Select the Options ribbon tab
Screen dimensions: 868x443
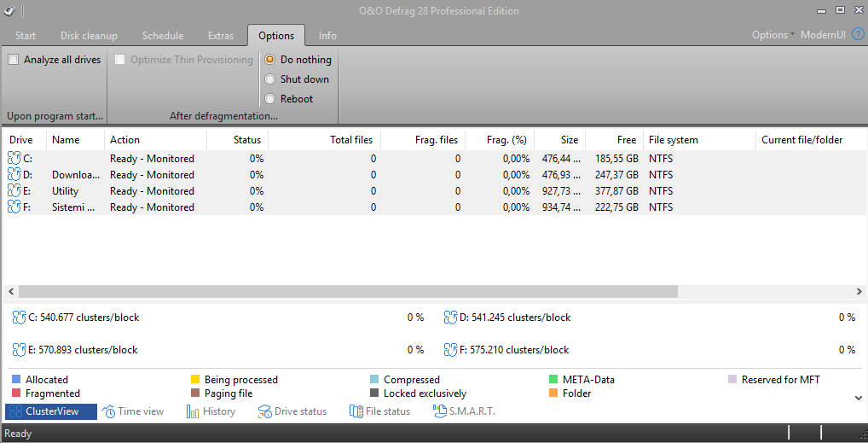(276, 36)
